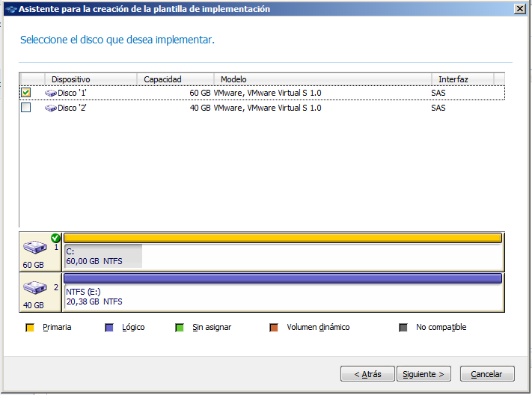Screen dimensions: 532x395
Task: Click the gray No compatible legend swatch
Action: [403, 328]
